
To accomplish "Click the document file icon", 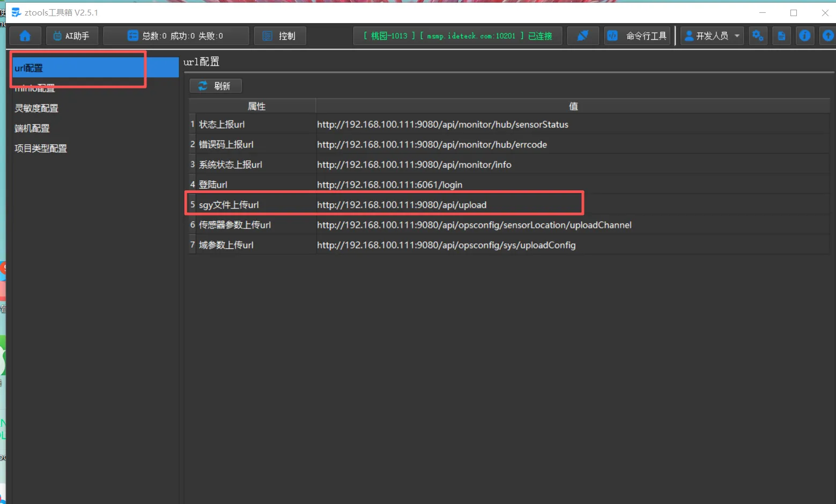I will pos(781,36).
